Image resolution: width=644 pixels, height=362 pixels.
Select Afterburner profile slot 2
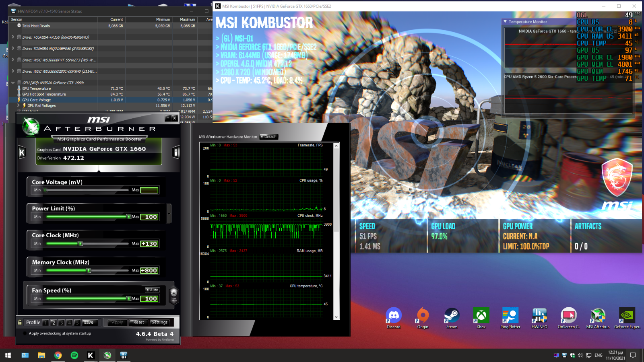point(54,323)
